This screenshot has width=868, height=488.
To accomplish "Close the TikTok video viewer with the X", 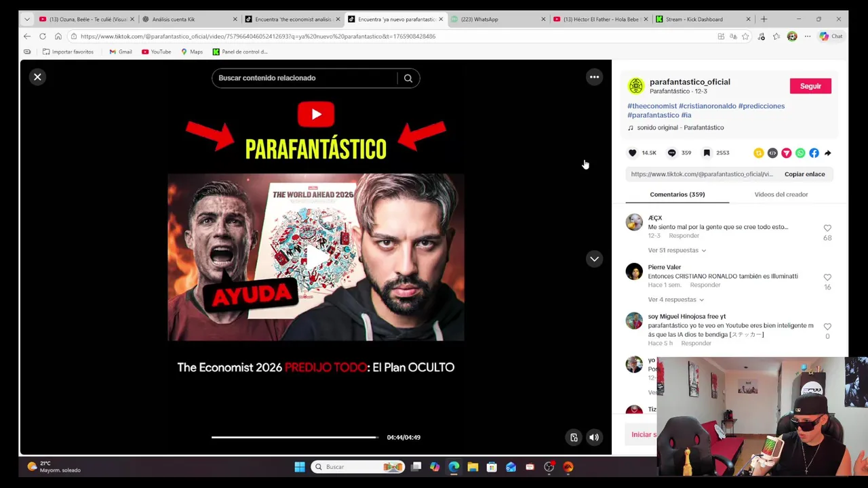I will click(37, 77).
